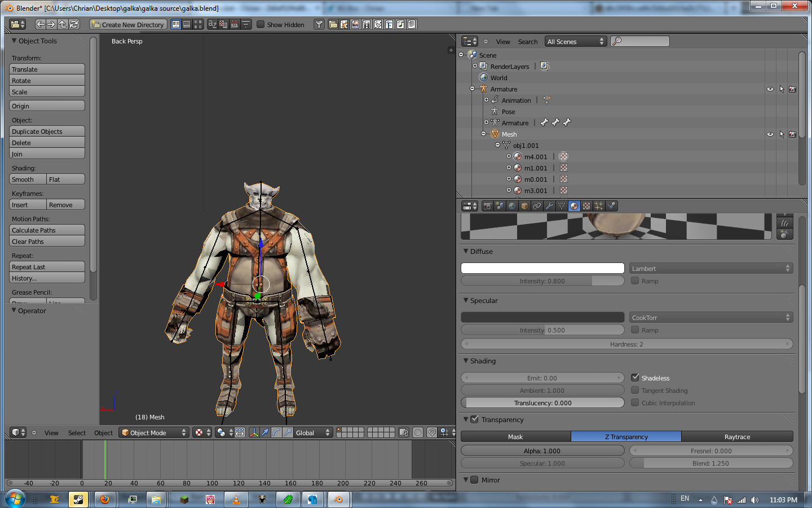
Task: Open the Global orientation dropdown
Action: point(313,432)
